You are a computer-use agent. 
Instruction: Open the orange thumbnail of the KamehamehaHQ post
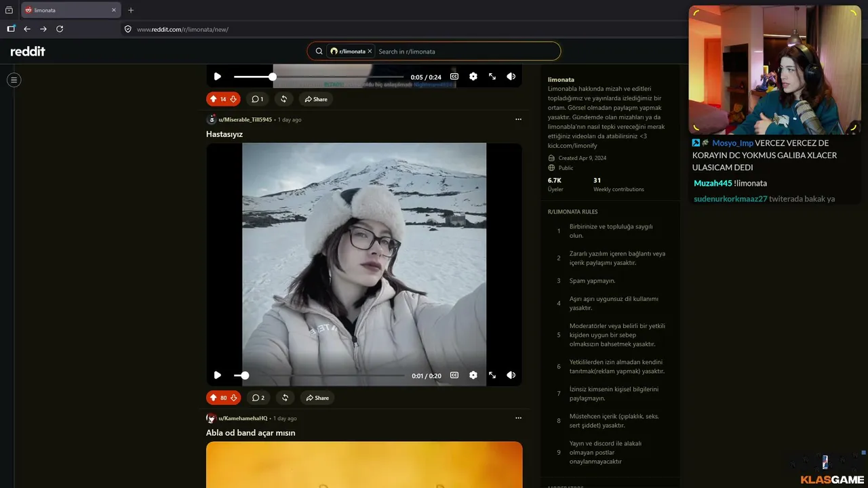364,465
